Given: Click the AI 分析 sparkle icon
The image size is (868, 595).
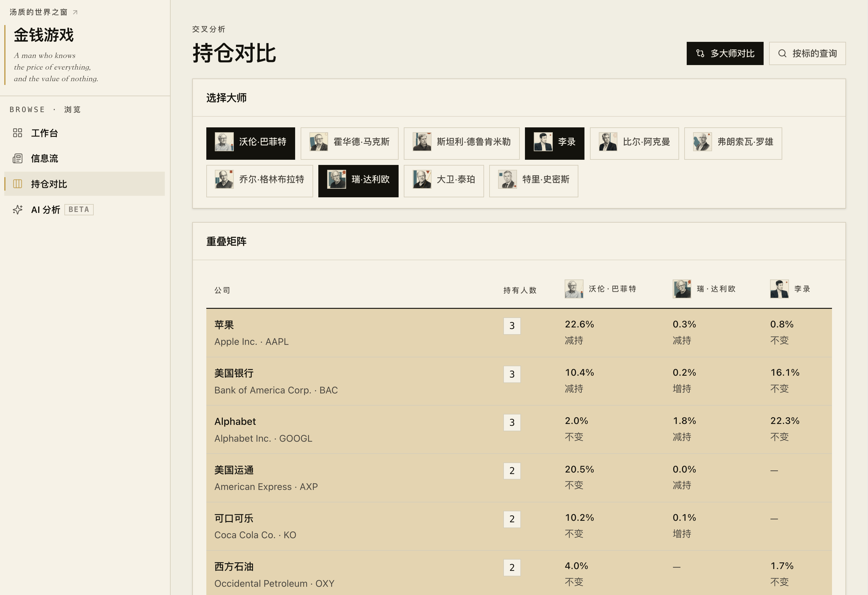Looking at the screenshot, I should pos(18,210).
